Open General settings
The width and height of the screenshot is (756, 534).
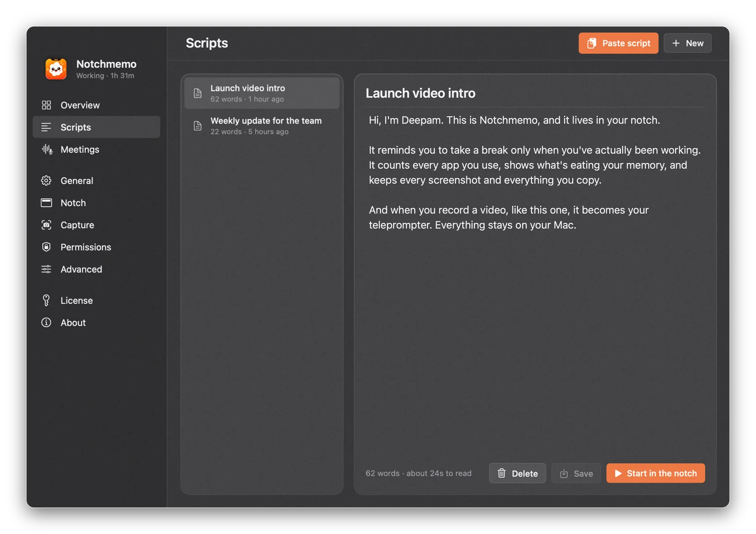tap(96, 180)
